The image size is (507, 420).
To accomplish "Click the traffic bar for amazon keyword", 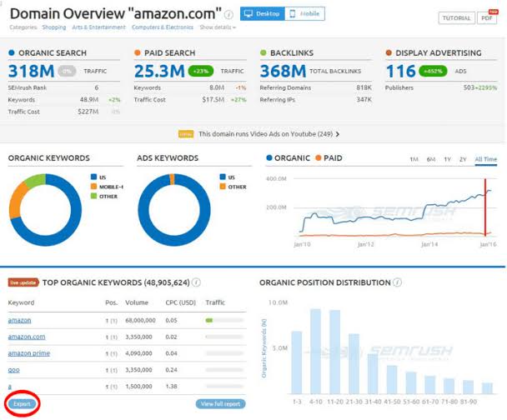I will pos(224,320).
